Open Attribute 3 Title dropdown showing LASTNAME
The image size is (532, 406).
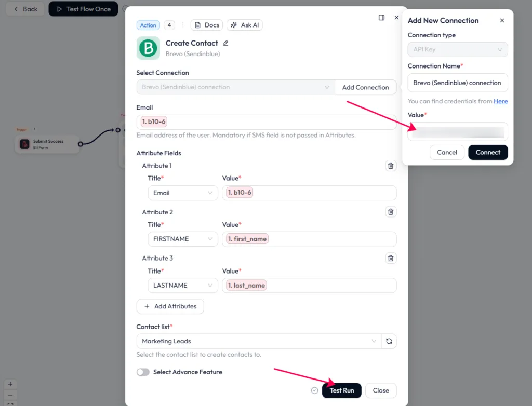point(182,286)
